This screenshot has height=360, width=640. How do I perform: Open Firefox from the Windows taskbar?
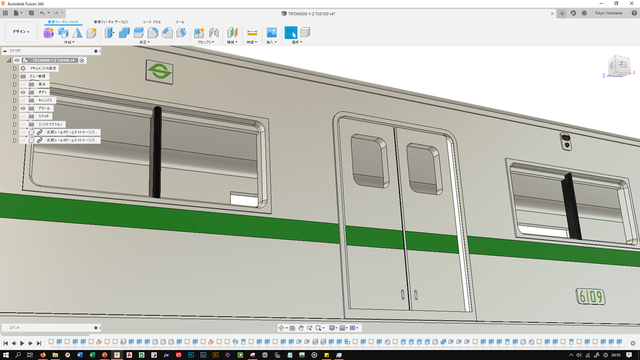[43, 355]
